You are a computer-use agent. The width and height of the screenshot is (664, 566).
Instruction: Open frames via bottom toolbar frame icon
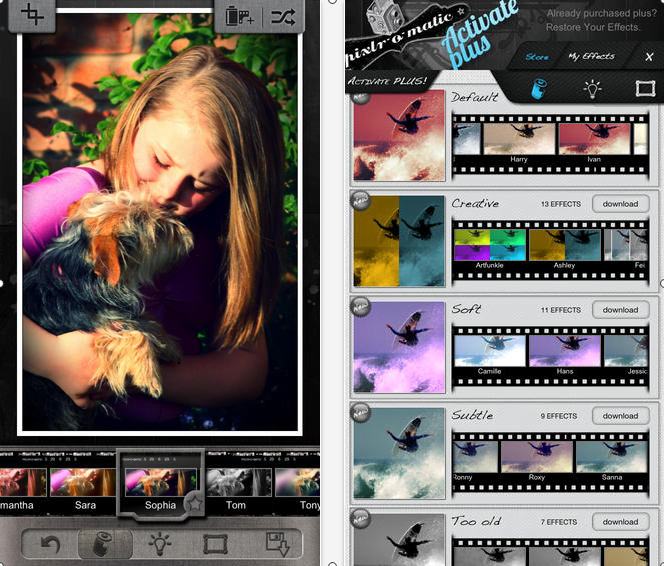pyautogui.click(x=216, y=544)
